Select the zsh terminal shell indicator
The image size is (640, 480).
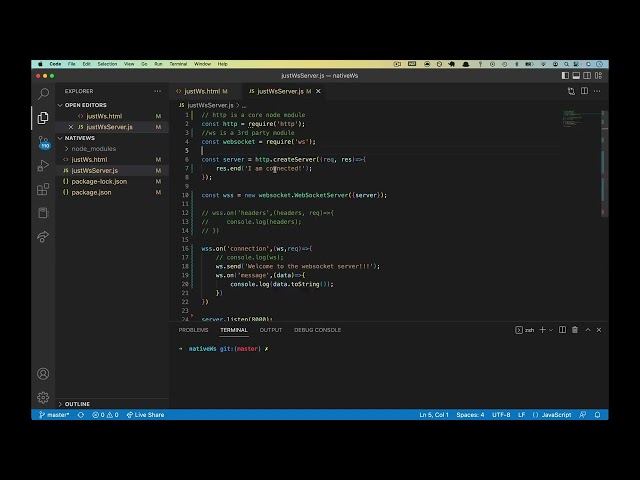[524, 330]
